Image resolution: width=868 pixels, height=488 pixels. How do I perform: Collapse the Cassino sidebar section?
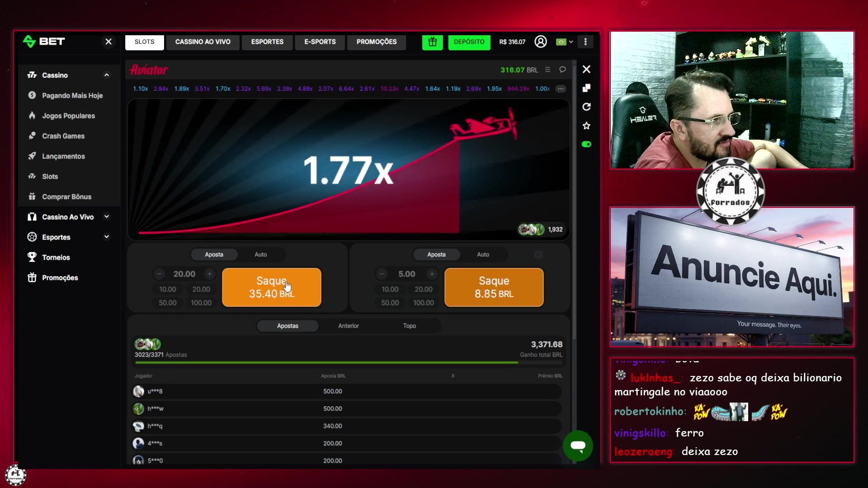[107, 75]
